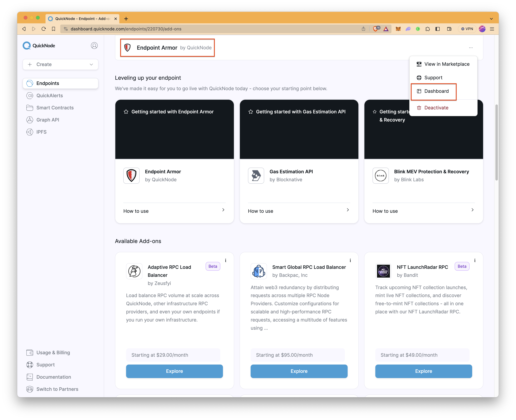Open the Brave Shields lion icon

point(376,29)
